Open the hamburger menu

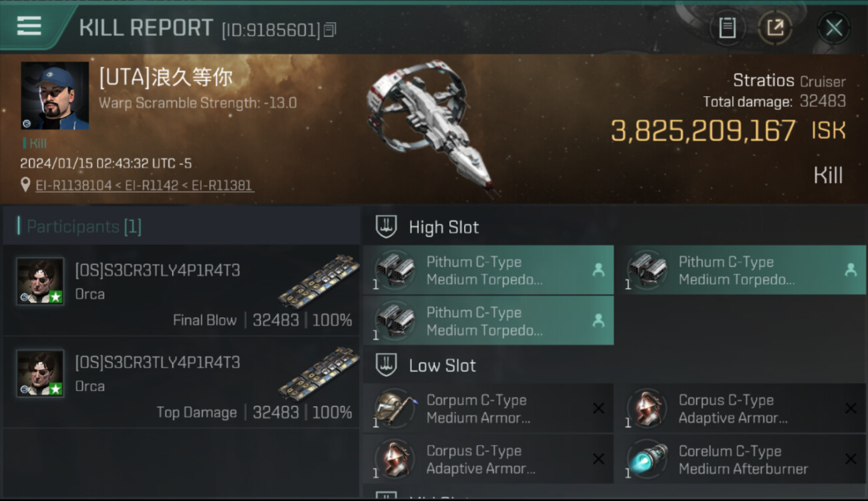point(29,27)
